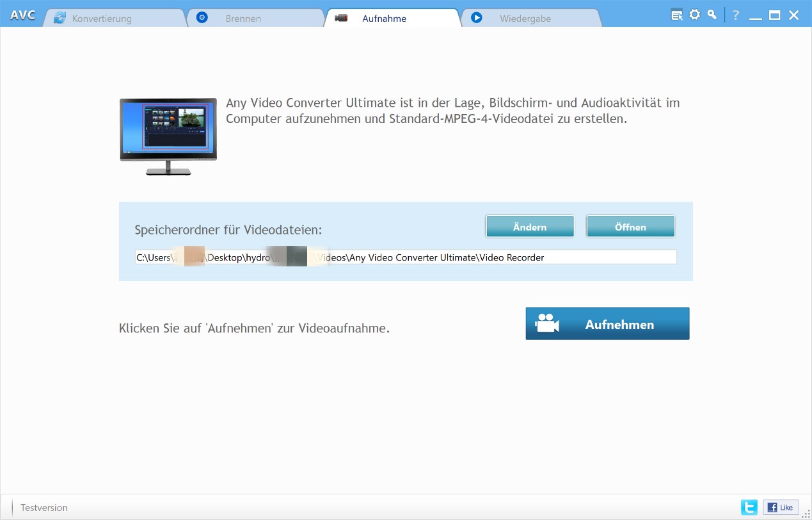The width and height of the screenshot is (812, 520).
Task: Start recording with the Aufnehmen button
Action: 607,324
